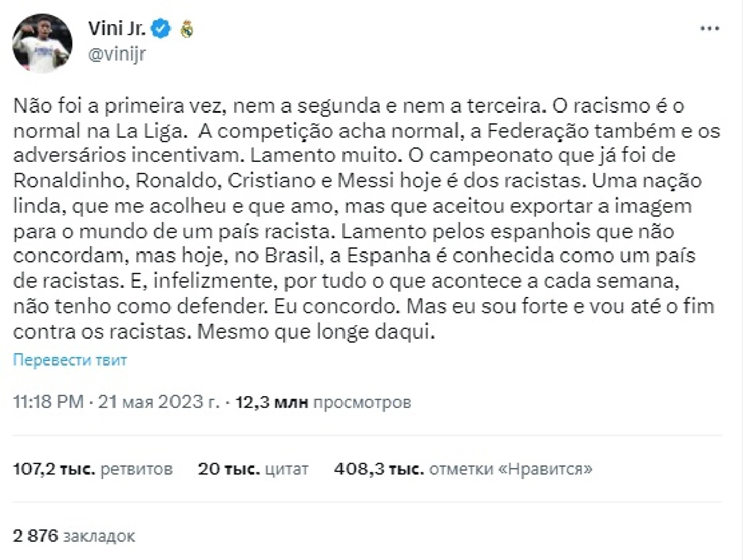743x560 pixels.
Task: Click the word цитат label
Action: pos(287,469)
